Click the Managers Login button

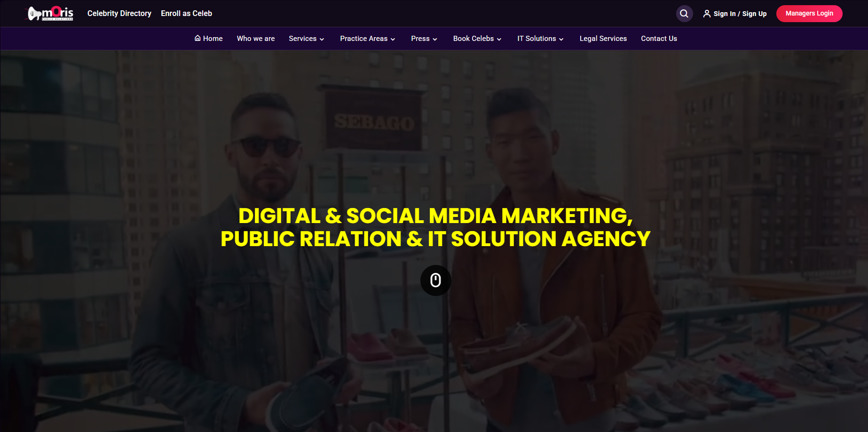tap(809, 14)
